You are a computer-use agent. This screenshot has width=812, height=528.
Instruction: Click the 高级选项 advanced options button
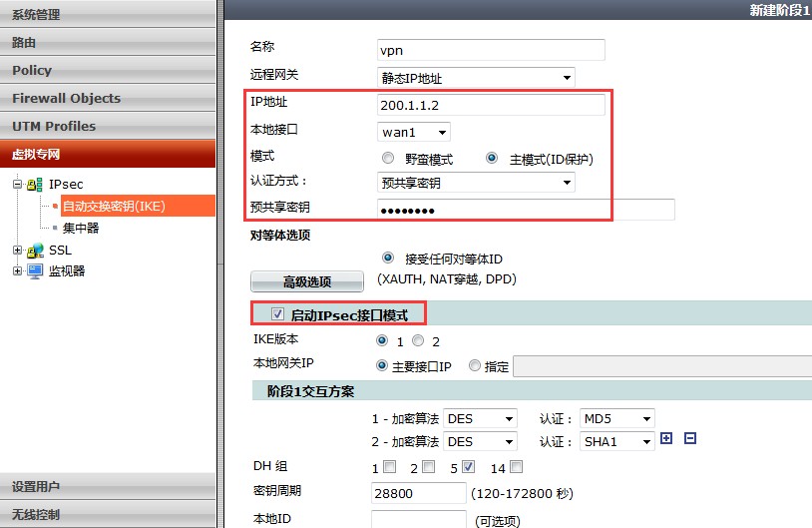pyautogui.click(x=306, y=282)
